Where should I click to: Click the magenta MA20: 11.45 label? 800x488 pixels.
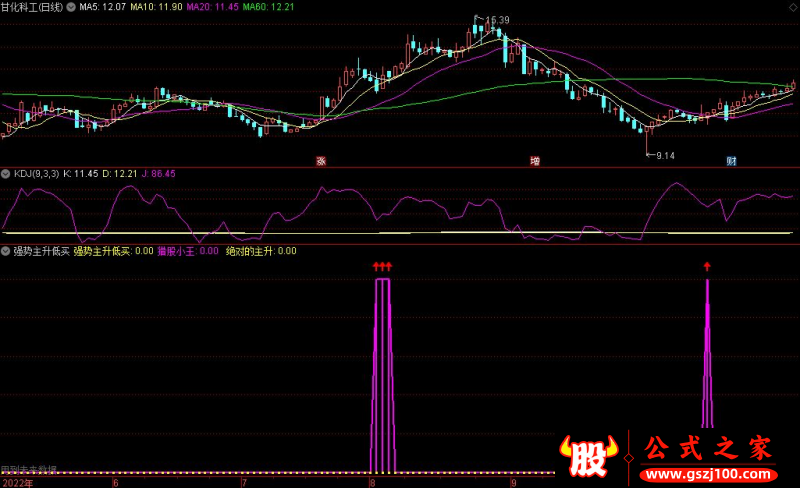216,6
